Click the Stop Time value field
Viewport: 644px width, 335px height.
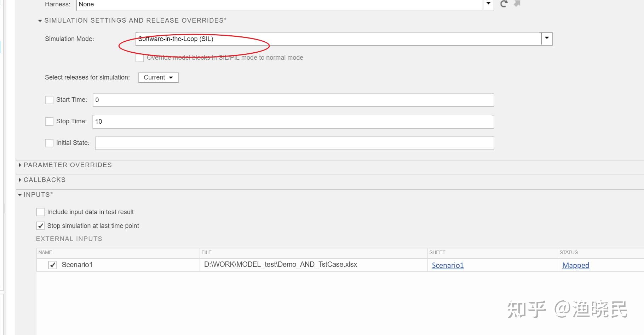[293, 122]
